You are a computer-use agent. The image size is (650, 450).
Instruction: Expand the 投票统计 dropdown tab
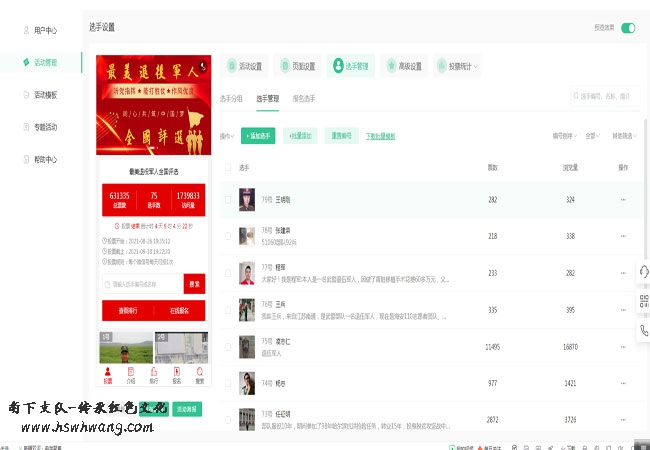coord(457,66)
